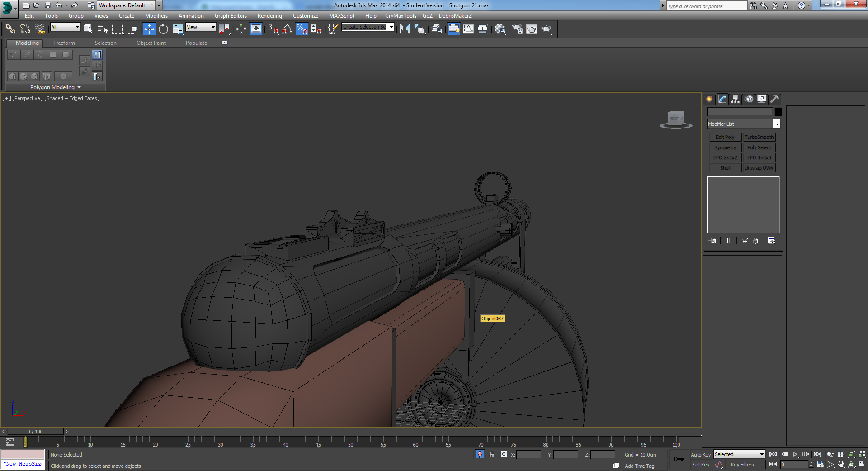Screen dimensions: 868x471
Task: Open the MAXScript menu
Action: point(342,16)
